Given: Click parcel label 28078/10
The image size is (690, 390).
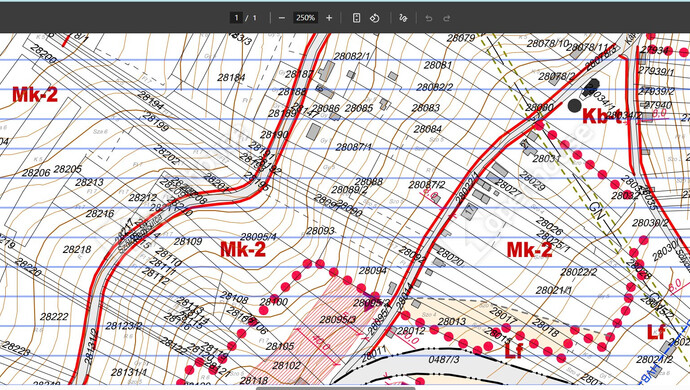Looking at the screenshot, I should coord(548,43).
